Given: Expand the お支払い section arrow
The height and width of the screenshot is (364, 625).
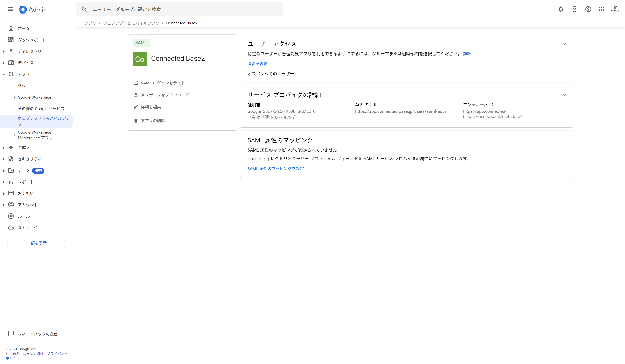Looking at the screenshot, I should click(x=4, y=193).
